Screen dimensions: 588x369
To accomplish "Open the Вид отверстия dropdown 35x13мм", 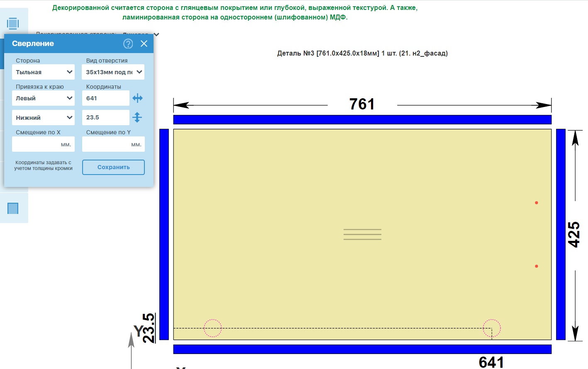I will click(x=113, y=72).
